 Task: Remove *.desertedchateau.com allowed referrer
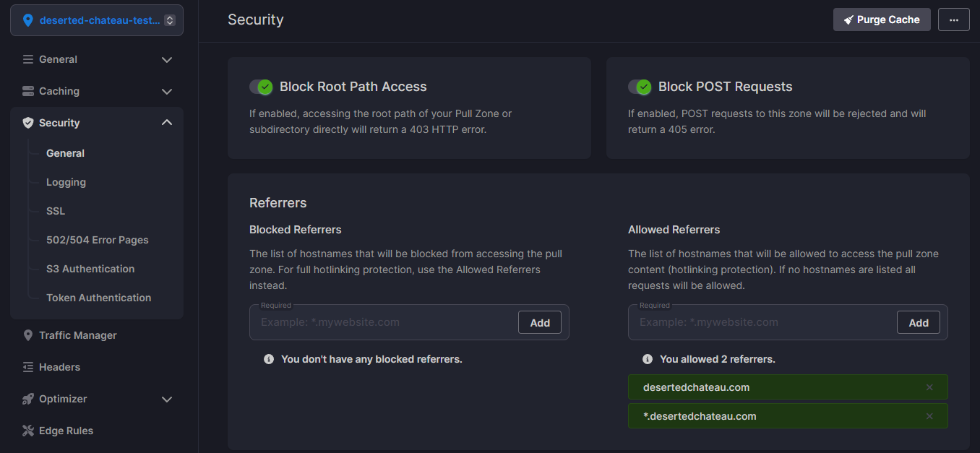coord(929,416)
